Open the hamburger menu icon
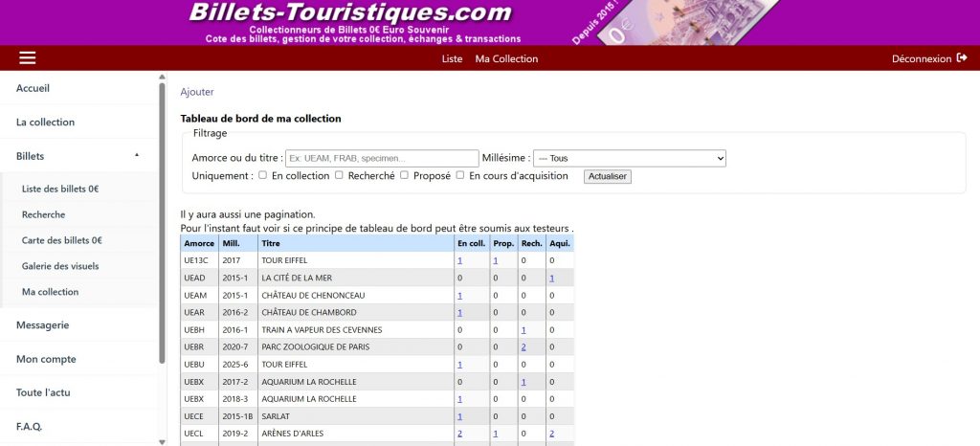 tap(28, 58)
